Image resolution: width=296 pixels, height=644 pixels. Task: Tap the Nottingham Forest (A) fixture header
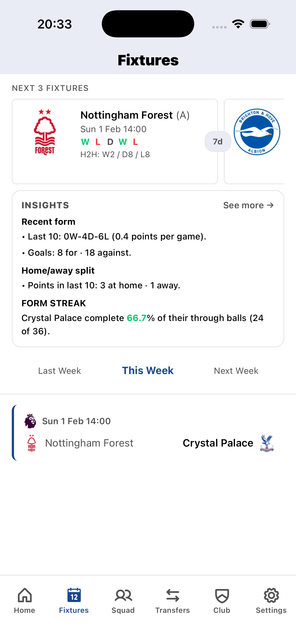(x=135, y=115)
